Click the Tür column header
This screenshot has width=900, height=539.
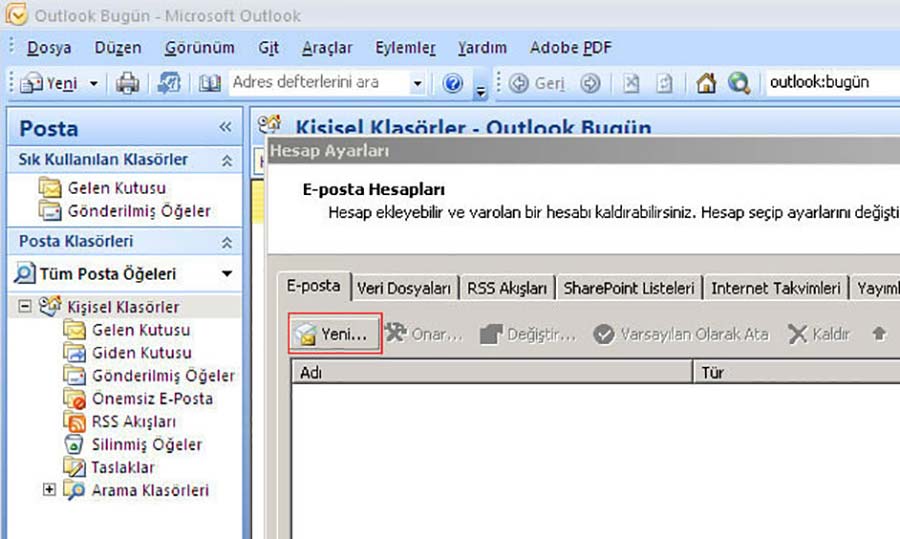click(x=797, y=373)
